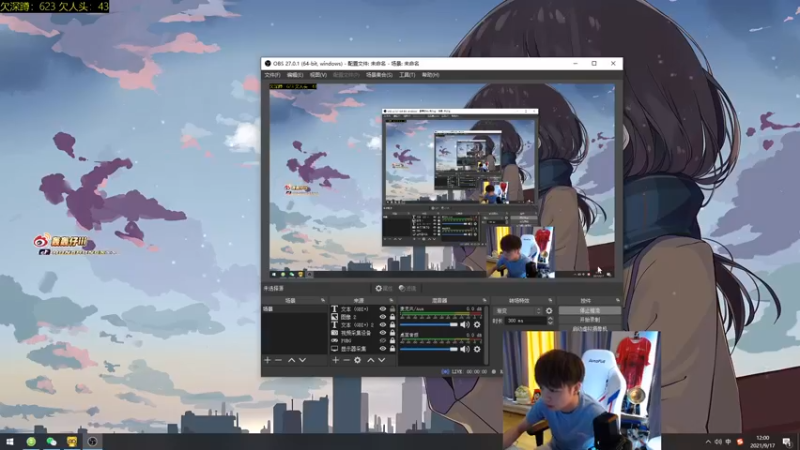The width and height of the screenshot is (800, 450).
Task: Open desktop audio settings gear
Action: point(477,349)
